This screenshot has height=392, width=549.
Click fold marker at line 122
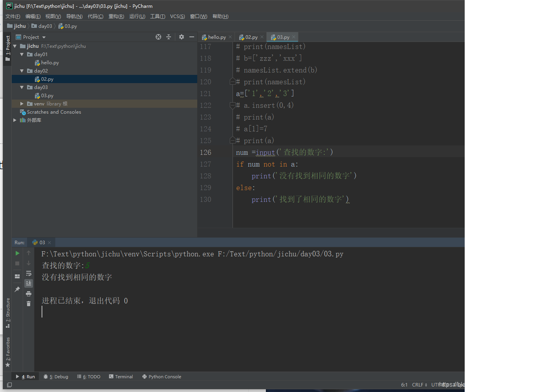(x=233, y=105)
